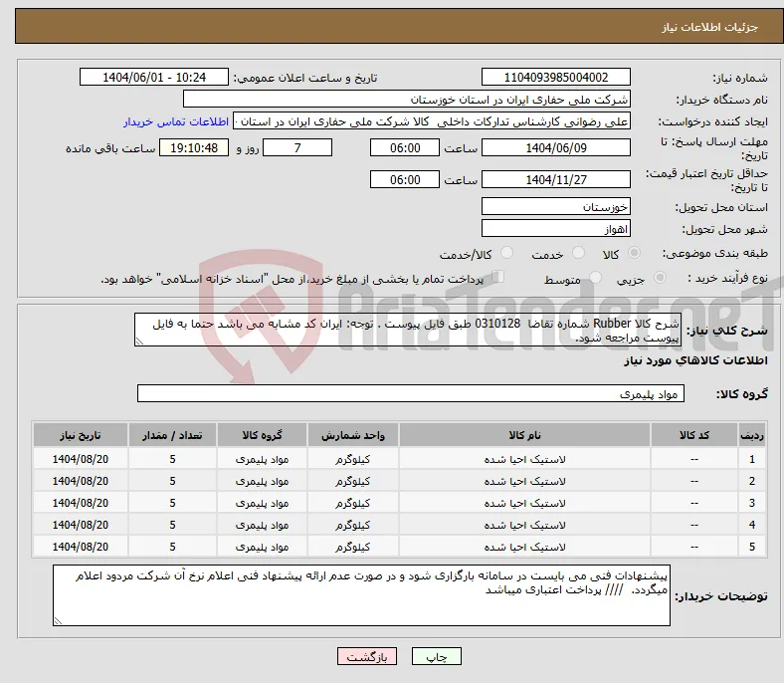Image resolution: width=784 pixels, height=683 pixels.
Task: Click date 1404/08/20 in row 4
Action: [x=81, y=525]
